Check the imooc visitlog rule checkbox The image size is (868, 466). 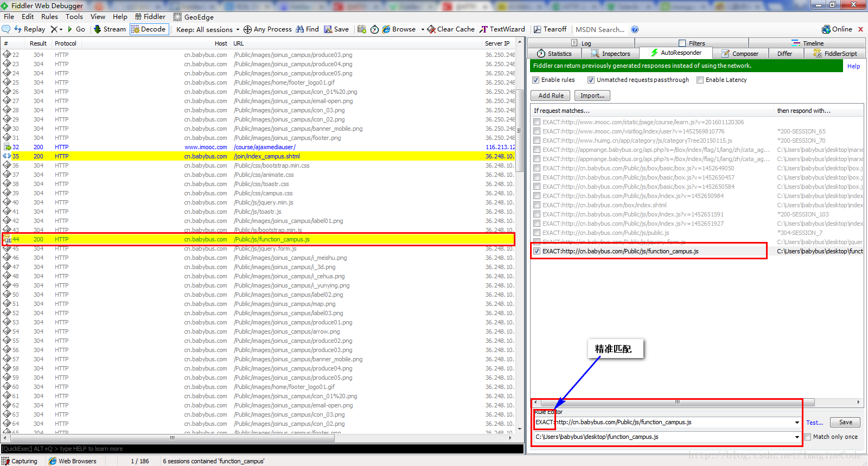537,131
